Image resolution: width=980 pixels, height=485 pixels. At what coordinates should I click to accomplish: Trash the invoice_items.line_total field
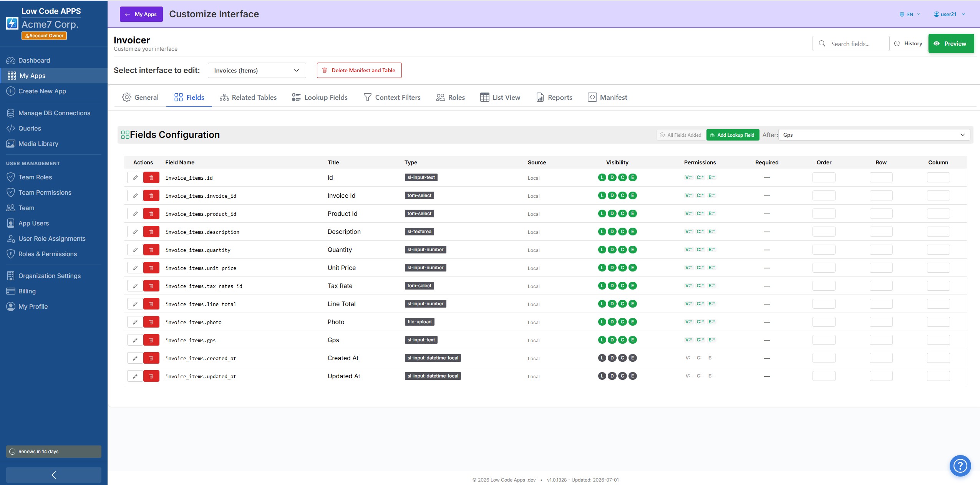point(151,304)
